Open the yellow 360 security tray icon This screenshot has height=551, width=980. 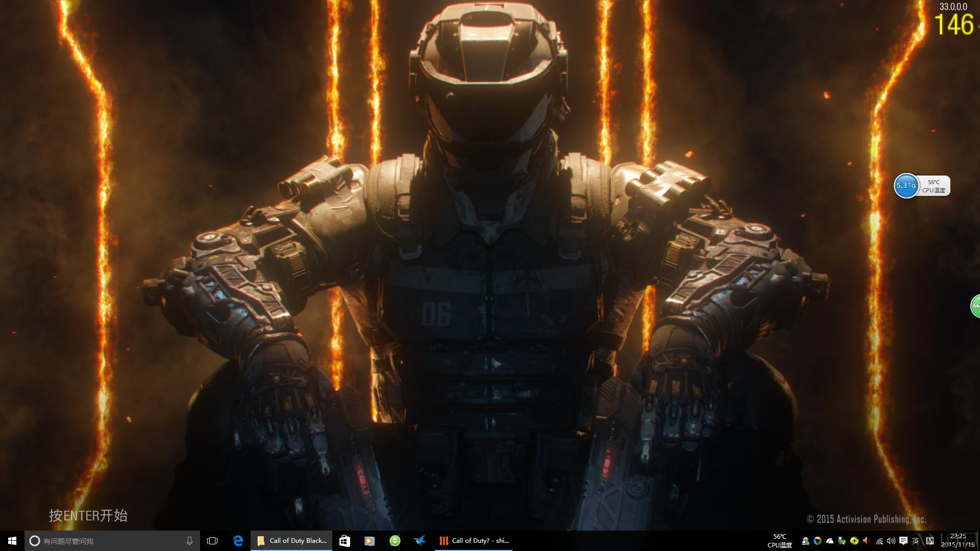[854, 541]
